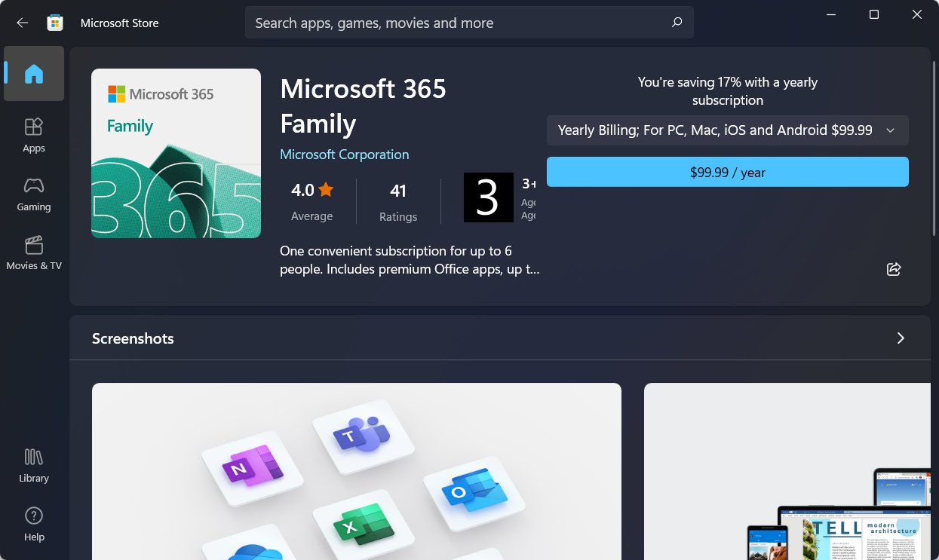The image size is (939, 560).
Task: Click the Microsoft 365 Family product image
Action: (x=176, y=154)
